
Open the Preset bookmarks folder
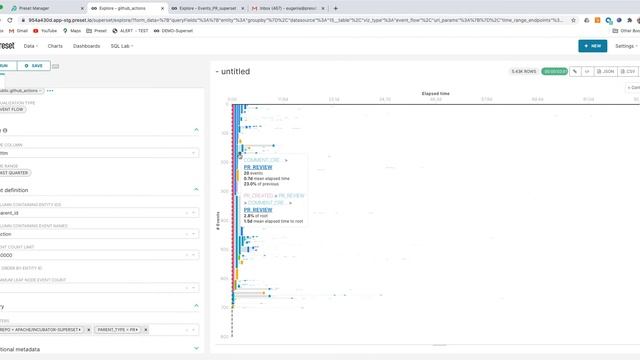pos(96,31)
